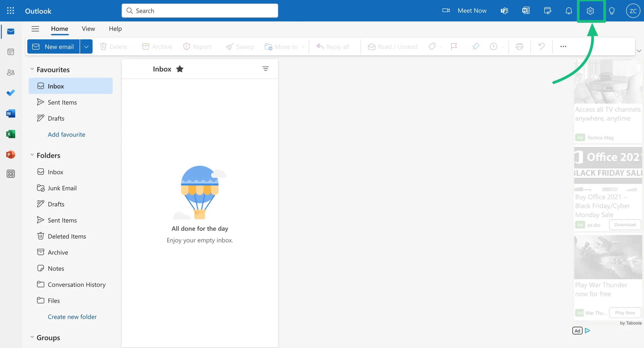Launch Excel from the left rail
The image size is (644, 348).
point(11,134)
